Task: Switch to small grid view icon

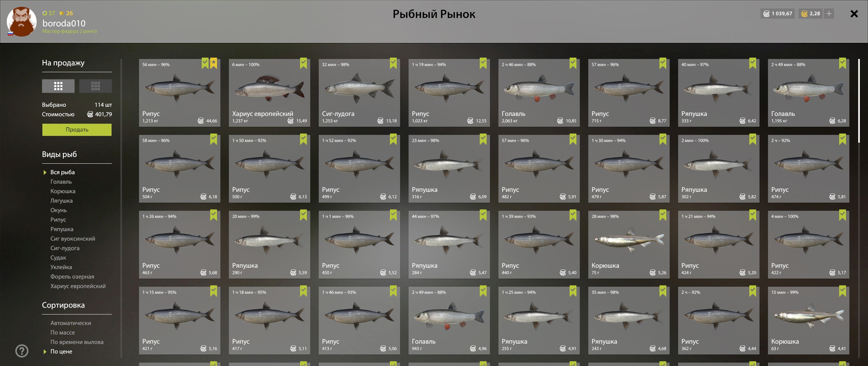Action: click(96, 86)
